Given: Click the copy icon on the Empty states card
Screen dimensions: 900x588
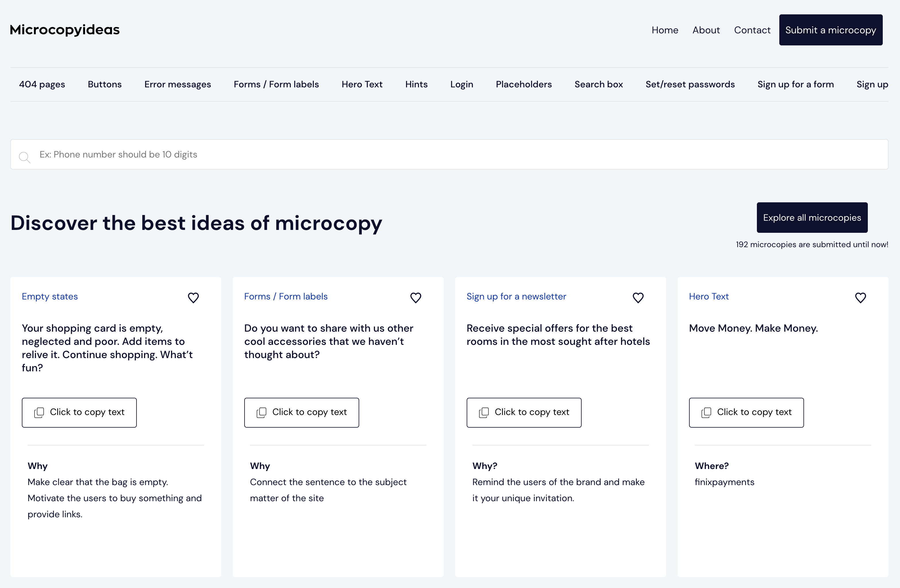Looking at the screenshot, I should (x=39, y=412).
